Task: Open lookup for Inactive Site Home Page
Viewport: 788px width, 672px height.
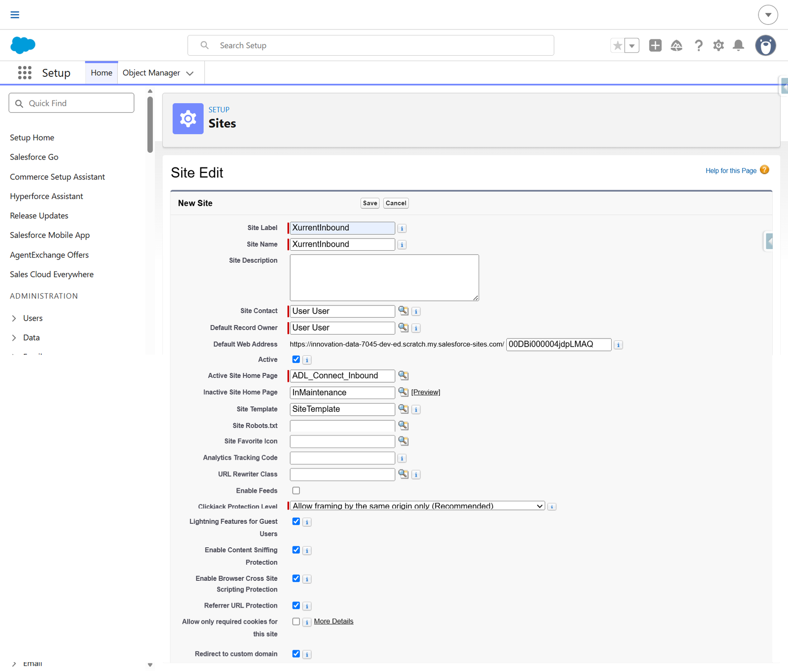Action: [403, 392]
